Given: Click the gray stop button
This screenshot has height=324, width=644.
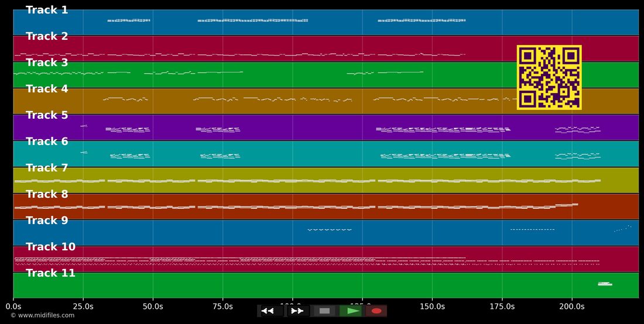Looking at the screenshot, I should click(x=324, y=311).
